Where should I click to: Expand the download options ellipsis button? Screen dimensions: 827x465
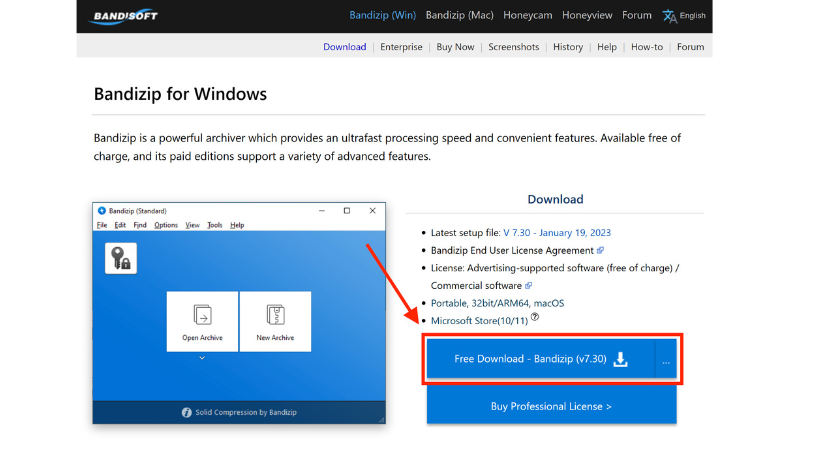pos(667,360)
